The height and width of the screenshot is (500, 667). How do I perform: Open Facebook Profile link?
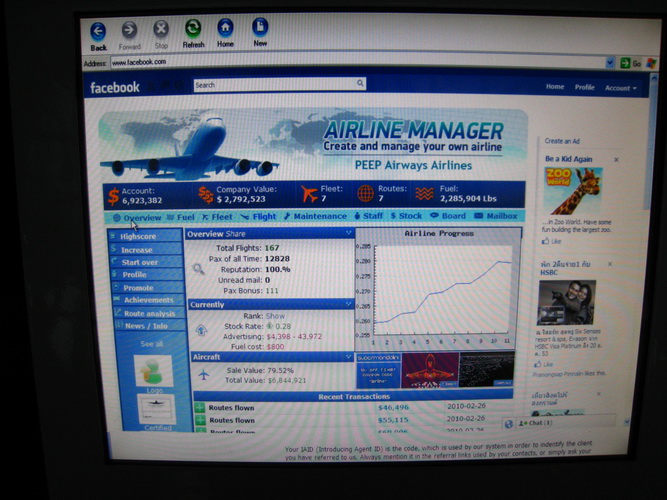pos(584,87)
